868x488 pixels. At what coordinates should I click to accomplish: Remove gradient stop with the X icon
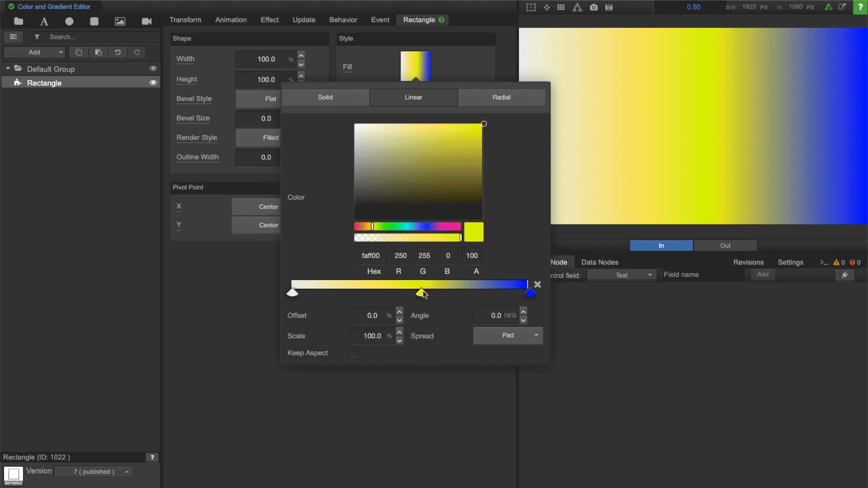point(538,284)
